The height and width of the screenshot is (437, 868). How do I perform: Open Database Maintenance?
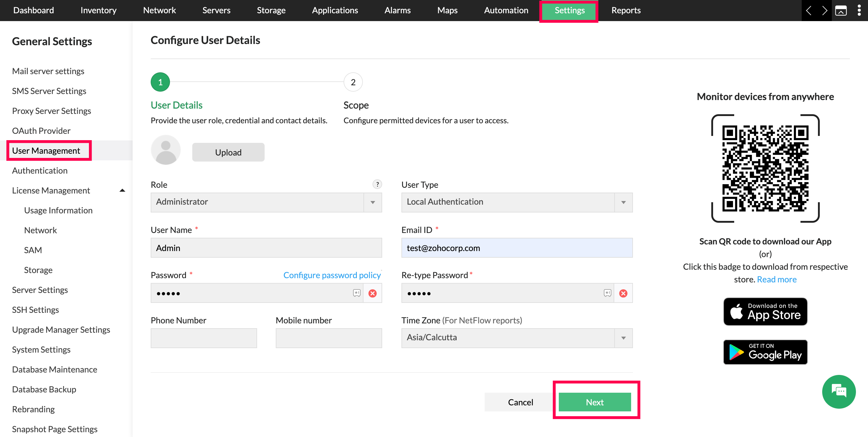click(54, 369)
